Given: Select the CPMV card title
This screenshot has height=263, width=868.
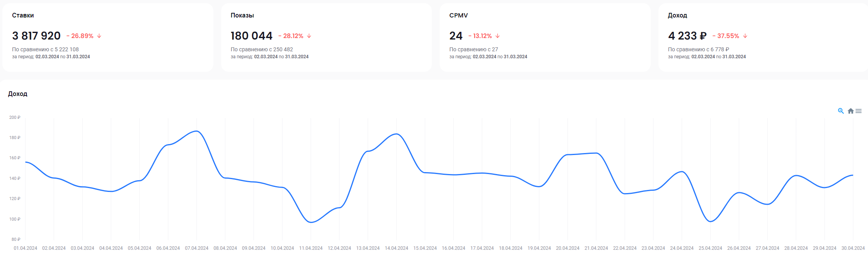Looking at the screenshot, I should (458, 16).
